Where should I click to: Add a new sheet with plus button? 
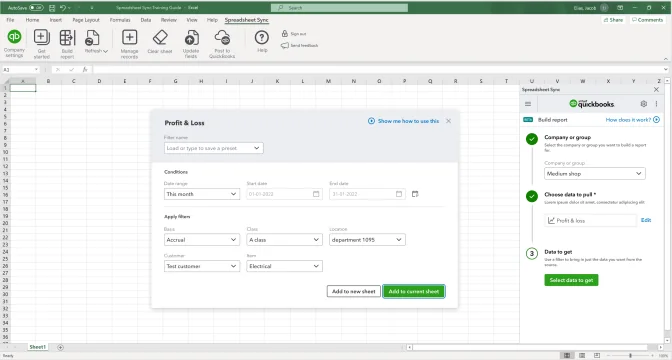pos(60,347)
